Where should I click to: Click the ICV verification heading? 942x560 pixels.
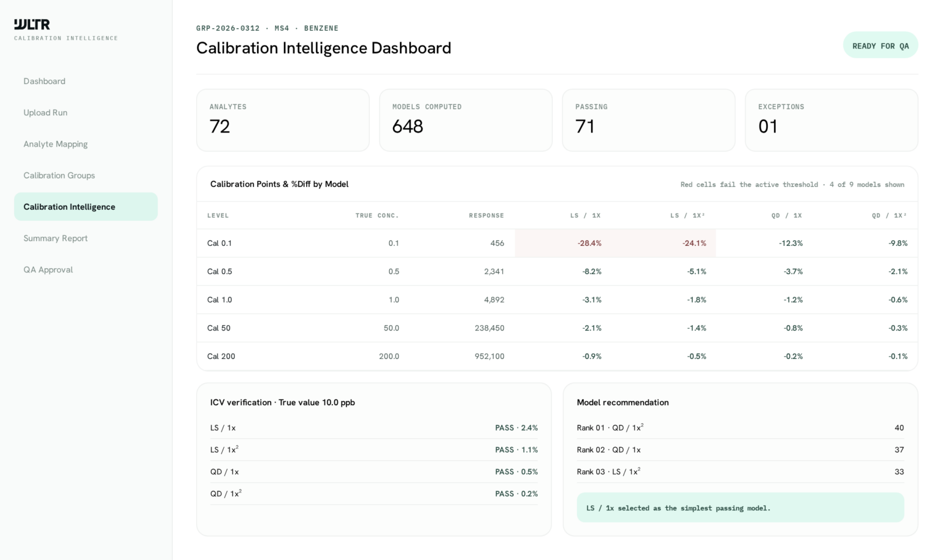283,402
